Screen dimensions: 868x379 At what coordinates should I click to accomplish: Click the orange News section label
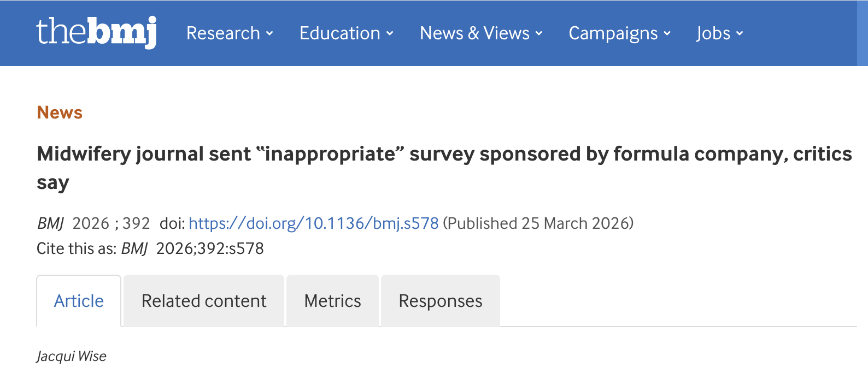pyautogui.click(x=60, y=112)
